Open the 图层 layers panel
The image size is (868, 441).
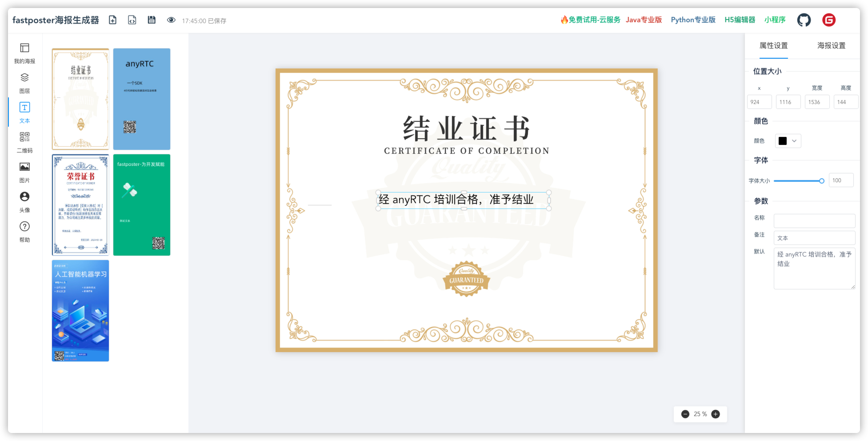[x=24, y=83]
